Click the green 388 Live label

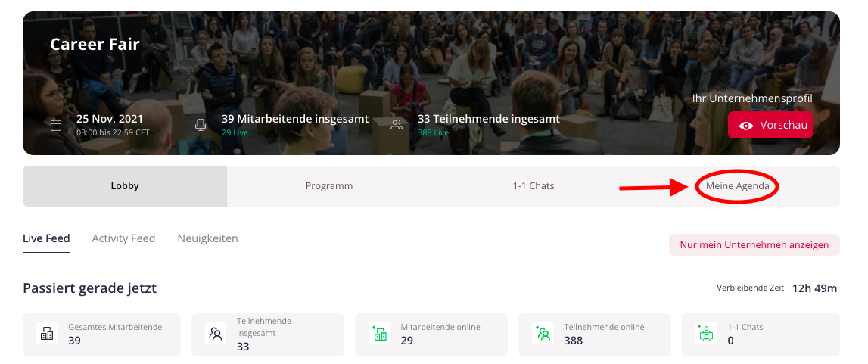(434, 132)
